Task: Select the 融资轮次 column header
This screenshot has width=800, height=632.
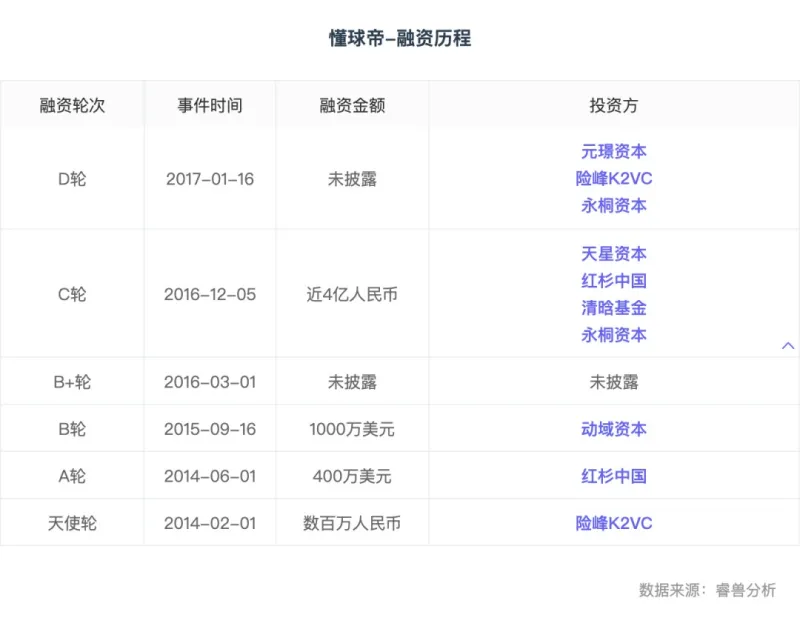Action: 72,106
